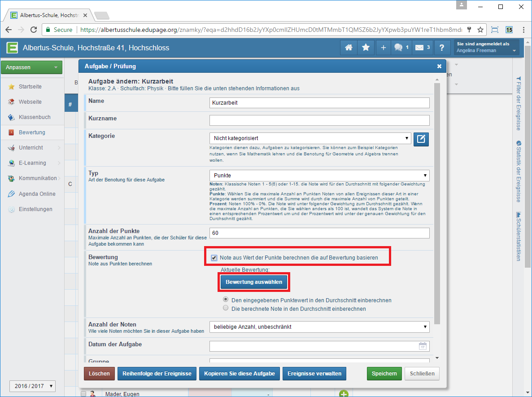This screenshot has height=397, width=532.
Task: Click the screen capture extension icon
Action: click(495, 30)
